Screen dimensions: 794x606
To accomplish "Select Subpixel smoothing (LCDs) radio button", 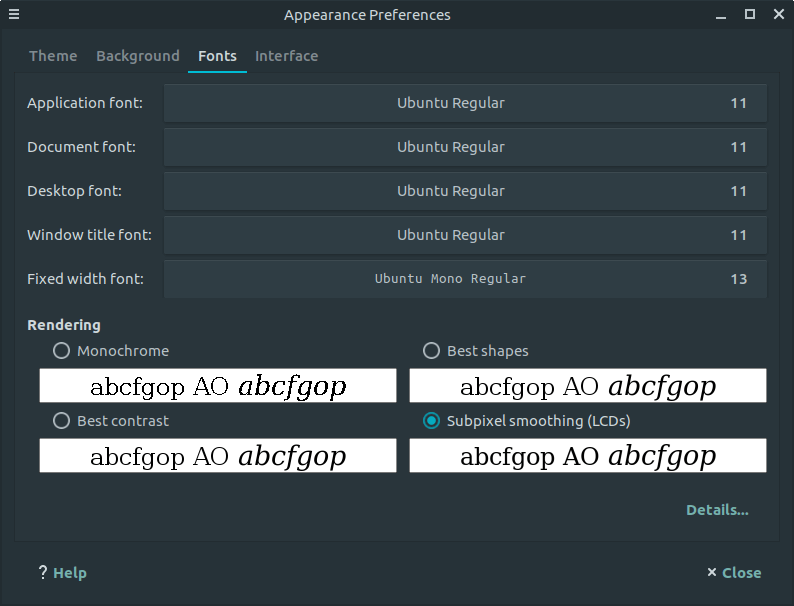I will coord(432,421).
